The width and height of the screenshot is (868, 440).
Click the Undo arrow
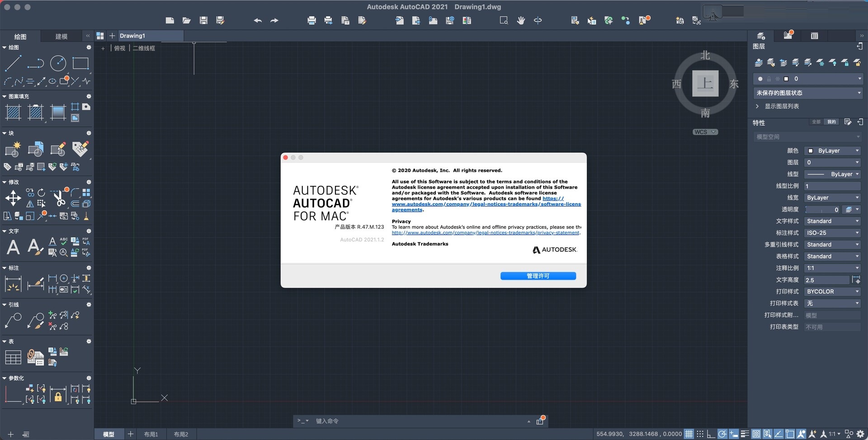pos(258,20)
